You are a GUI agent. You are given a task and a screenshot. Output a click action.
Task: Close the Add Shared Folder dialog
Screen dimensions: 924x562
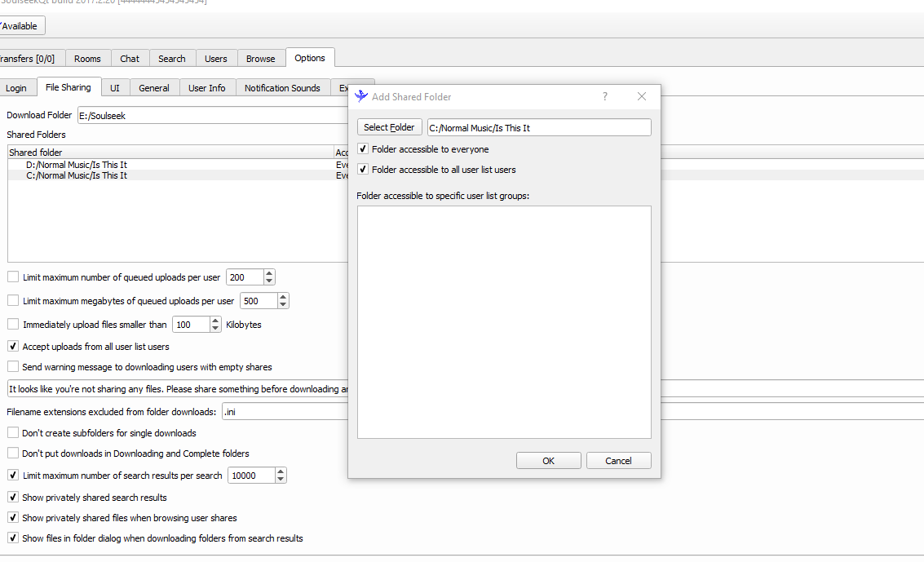point(642,96)
